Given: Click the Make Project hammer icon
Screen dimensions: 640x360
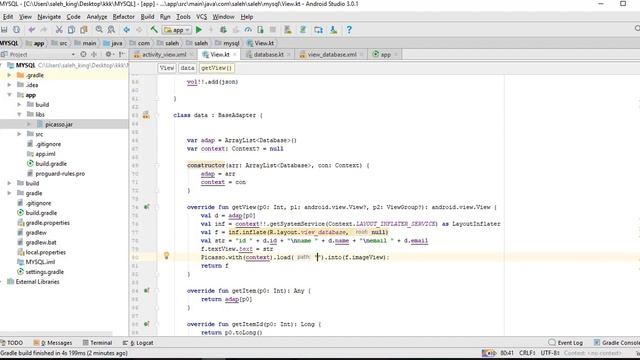Looking at the screenshot, I should tap(154, 30).
